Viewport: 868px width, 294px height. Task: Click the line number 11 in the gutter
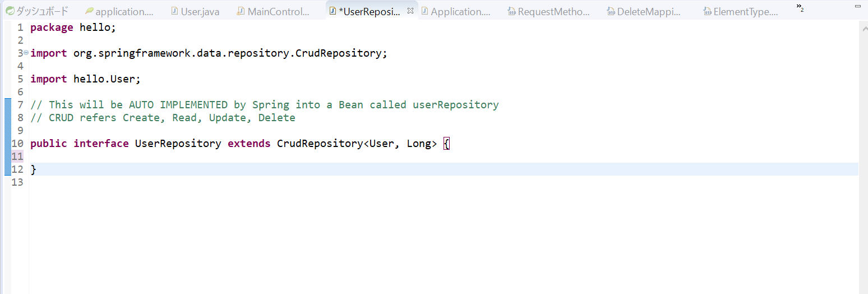pyautogui.click(x=17, y=157)
